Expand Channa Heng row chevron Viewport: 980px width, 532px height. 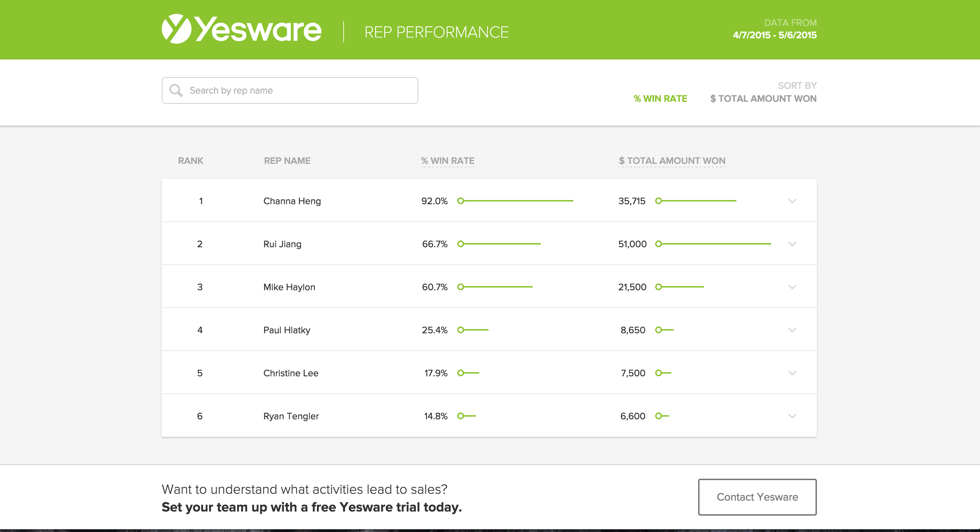792,201
